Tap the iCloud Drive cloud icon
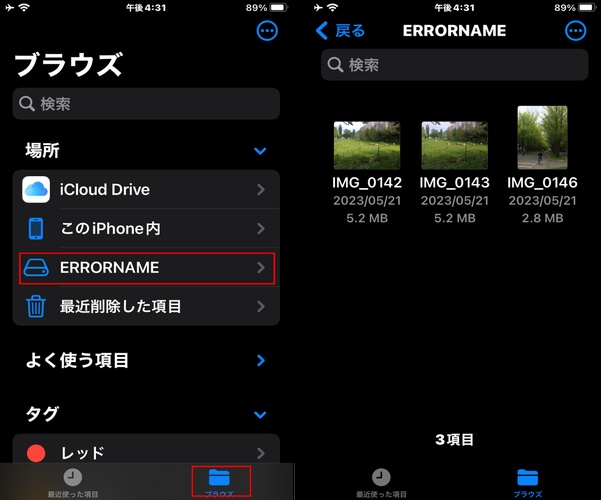601x500 pixels. tap(36, 189)
